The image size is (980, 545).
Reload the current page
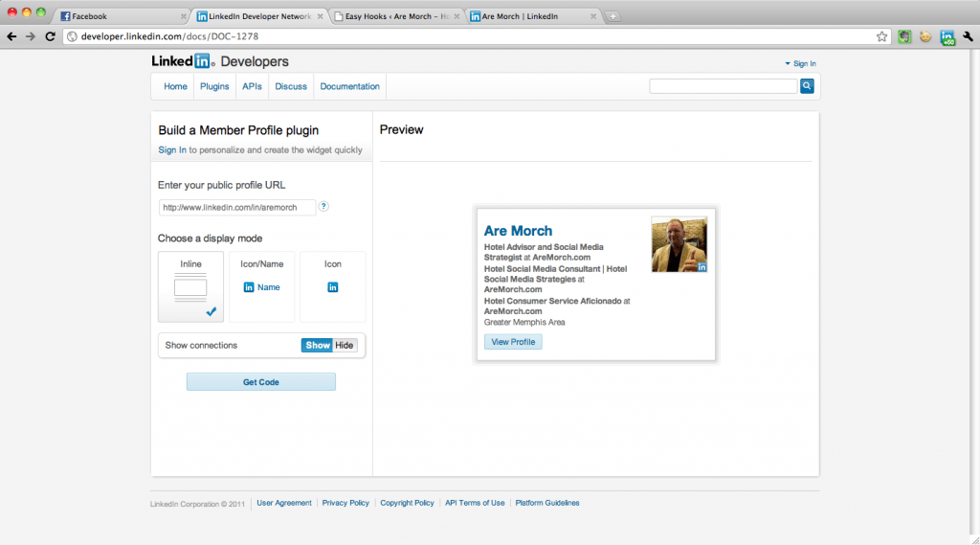(x=50, y=36)
